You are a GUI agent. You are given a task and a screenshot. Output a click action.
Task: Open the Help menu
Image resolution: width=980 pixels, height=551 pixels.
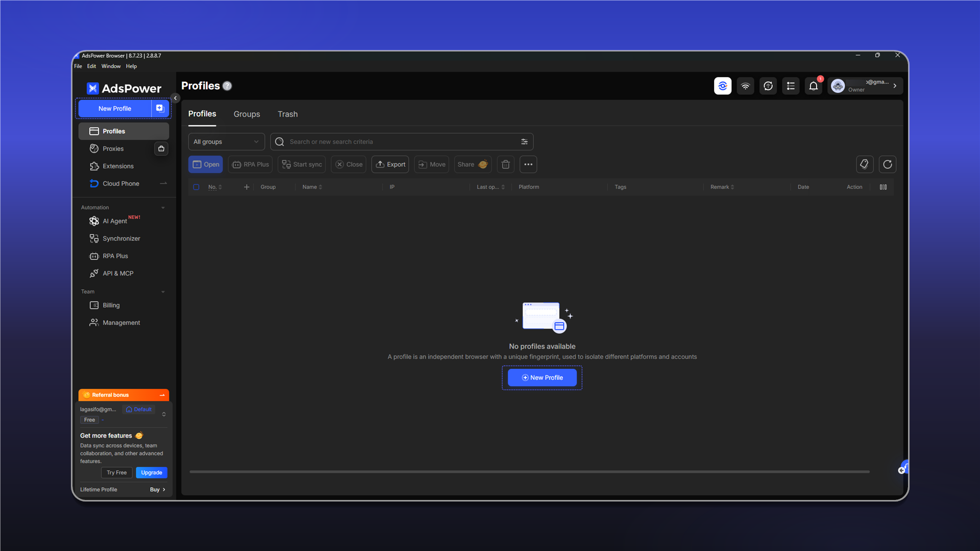coord(131,66)
